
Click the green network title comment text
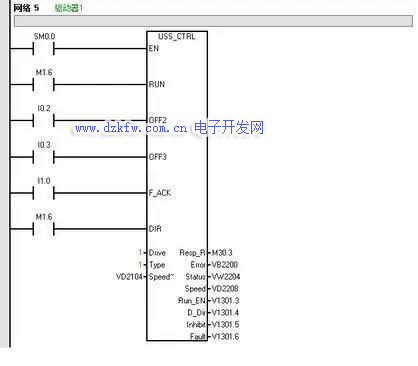68,8
